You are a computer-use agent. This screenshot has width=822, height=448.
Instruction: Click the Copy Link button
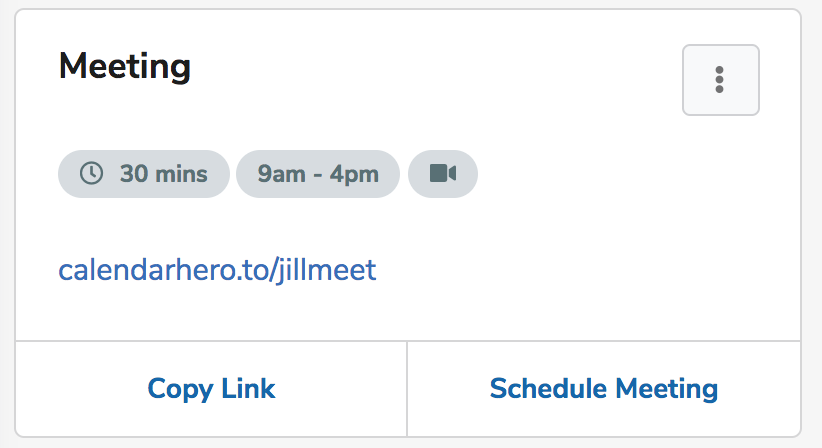(x=211, y=388)
